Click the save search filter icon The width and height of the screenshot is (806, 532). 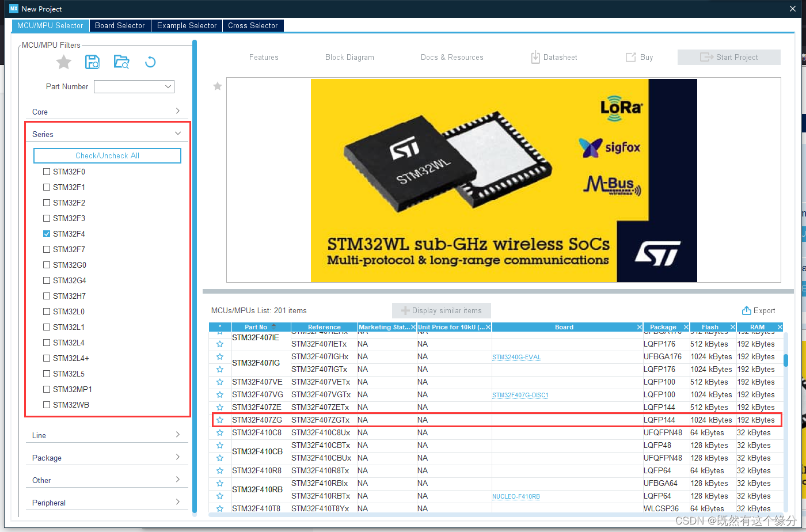pyautogui.click(x=92, y=62)
